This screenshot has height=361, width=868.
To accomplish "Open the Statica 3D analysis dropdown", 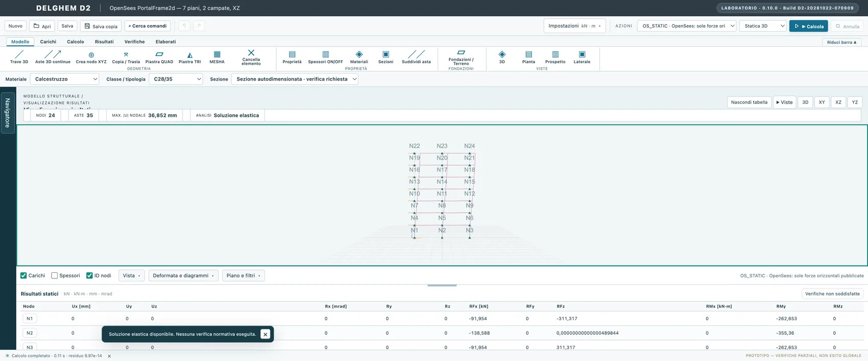I will (x=763, y=26).
